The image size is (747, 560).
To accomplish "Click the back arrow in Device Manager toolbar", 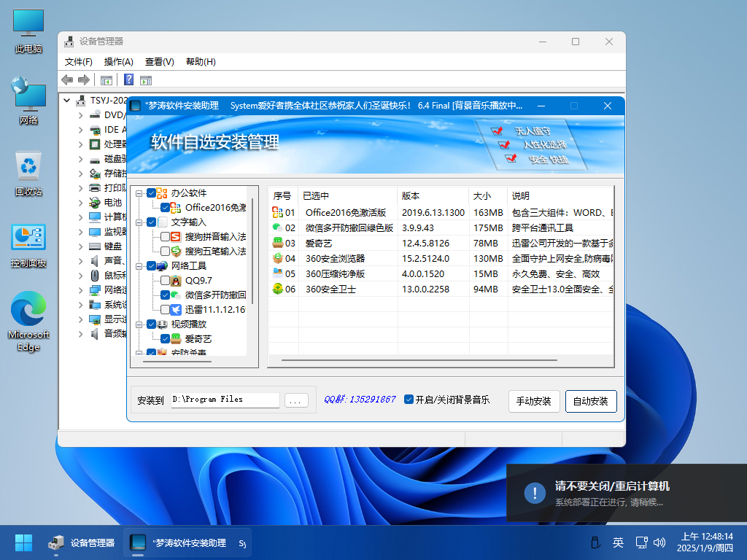I will click(x=67, y=80).
